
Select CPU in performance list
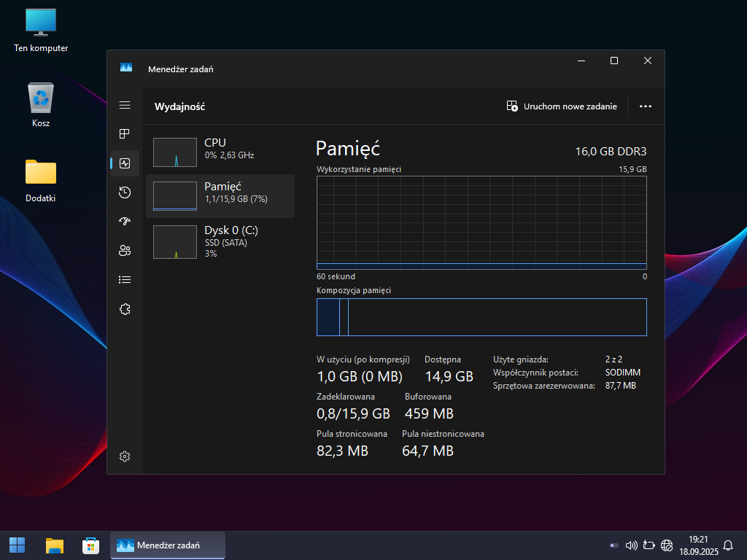(x=220, y=152)
